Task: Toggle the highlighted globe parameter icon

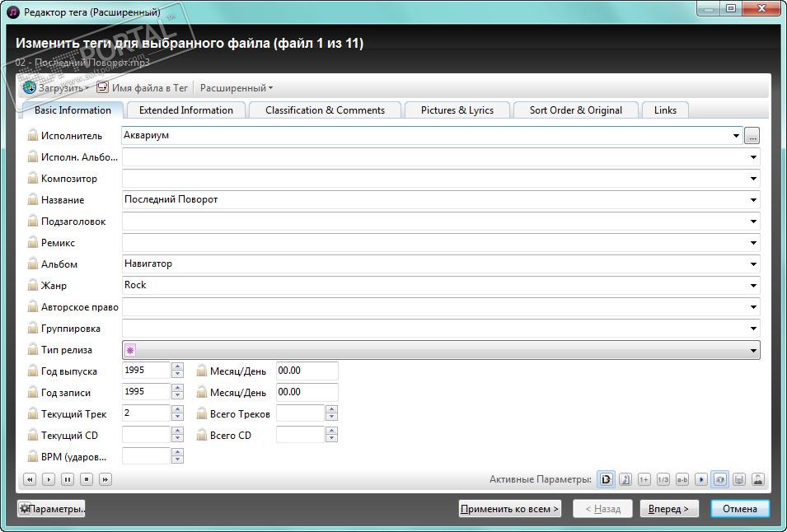Action: tap(720, 479)
